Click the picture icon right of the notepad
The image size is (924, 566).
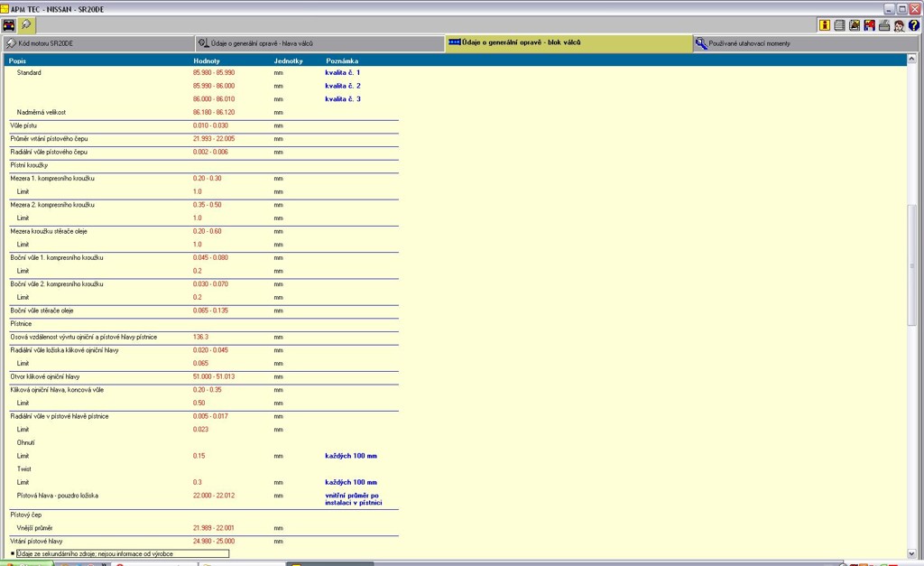854,25
